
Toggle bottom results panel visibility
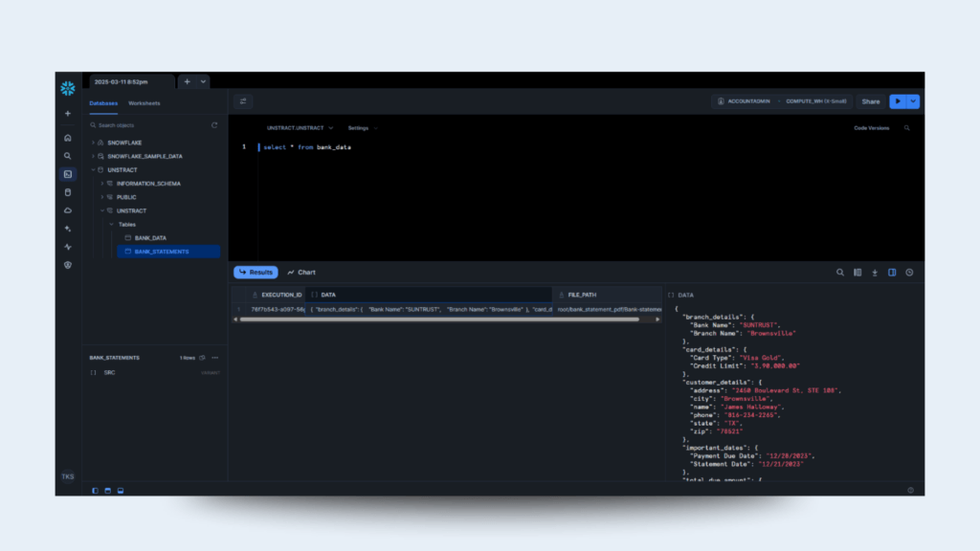pos(108,491)
